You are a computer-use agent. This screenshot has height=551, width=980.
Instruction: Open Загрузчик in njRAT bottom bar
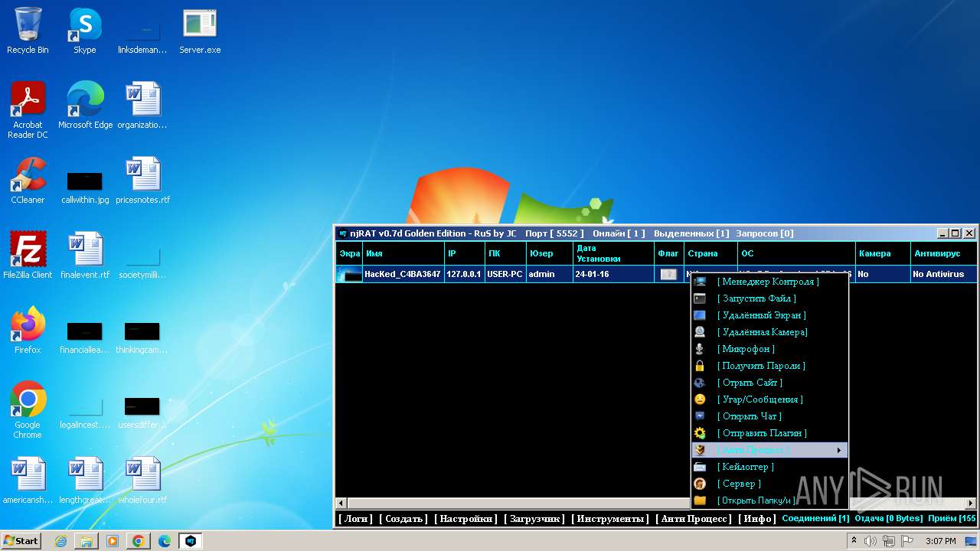tap(534, 519)
